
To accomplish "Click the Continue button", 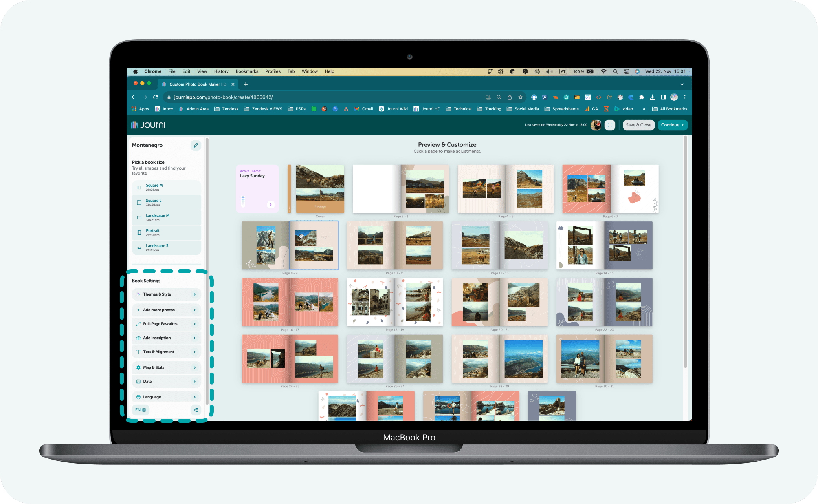I will 672,125.
